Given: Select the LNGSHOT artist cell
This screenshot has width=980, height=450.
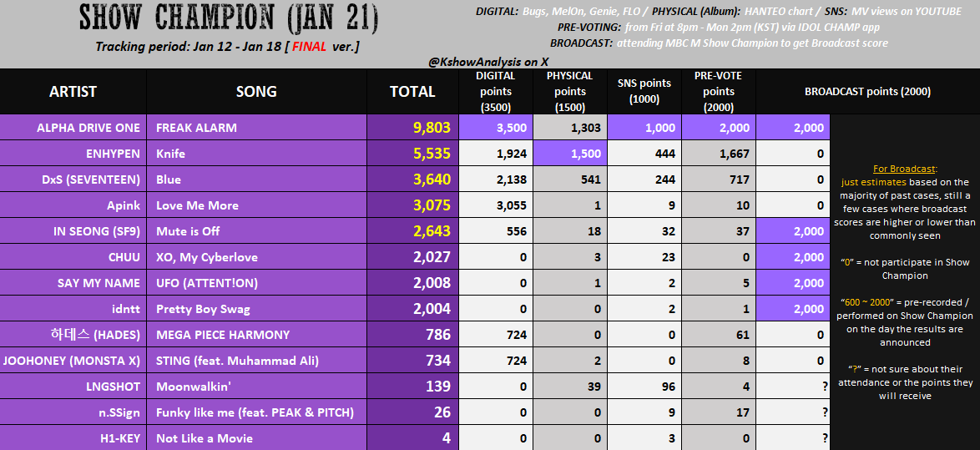Looking at the screenshot, I should pyautogui.click(x=73, y=387).
